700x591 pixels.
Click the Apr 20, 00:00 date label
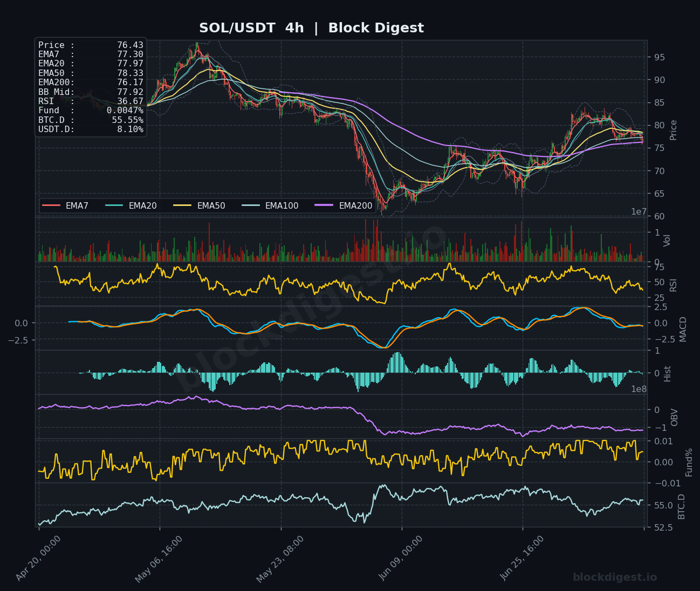coord(38,558)
